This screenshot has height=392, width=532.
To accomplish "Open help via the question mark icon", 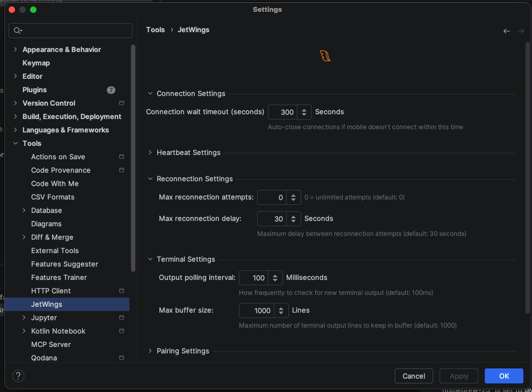I will point(18,375).
